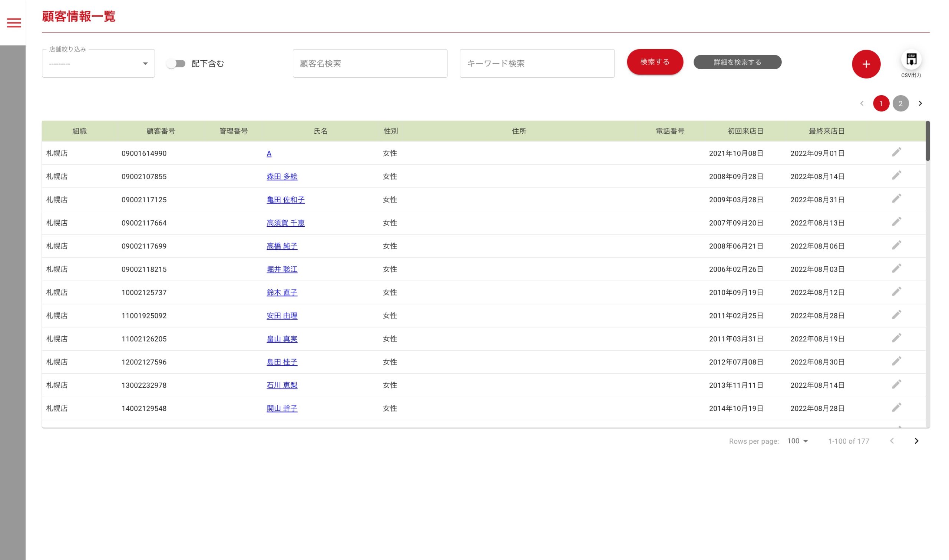Image resolution: width=949 pixels, height=560 pixels.
Task: Click the CSV出力 export icon
Action: pyautogui.click(x=911, y=60)
